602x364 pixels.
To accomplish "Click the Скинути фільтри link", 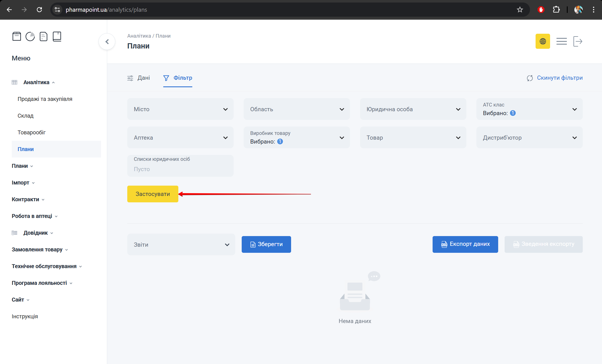I will coord(555,78).
